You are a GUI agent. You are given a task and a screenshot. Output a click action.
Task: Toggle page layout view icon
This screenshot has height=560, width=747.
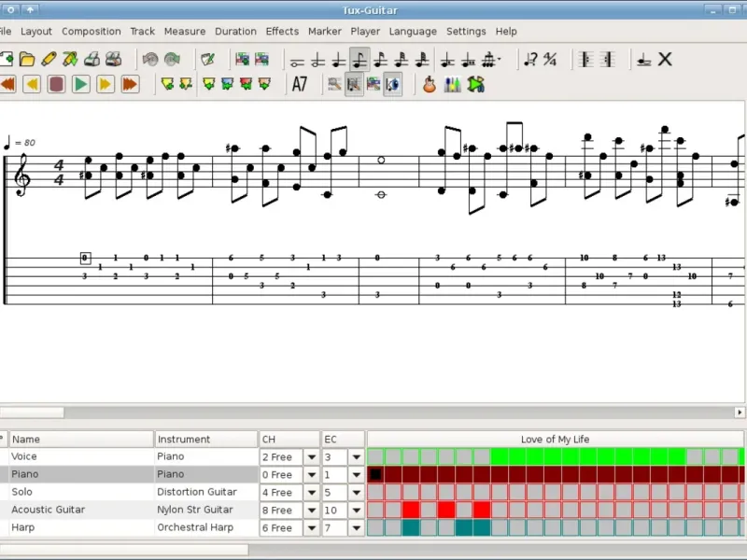click(334, 85)
